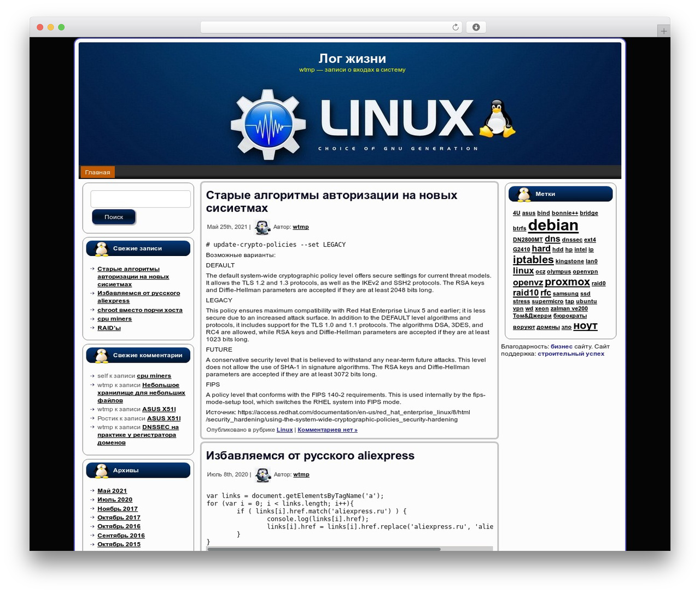
Task: Open post title Старые алгоритмы авторизации
Action: [x=331, y=202]
